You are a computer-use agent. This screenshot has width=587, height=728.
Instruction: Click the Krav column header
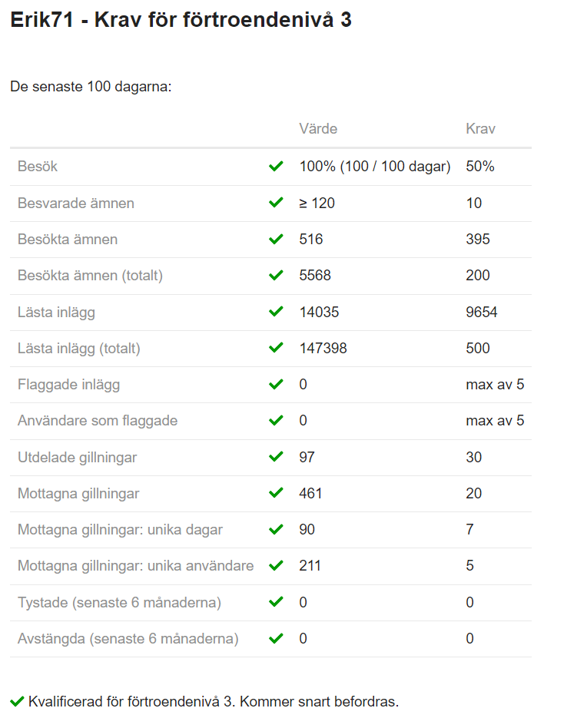[x=481, y=128]
